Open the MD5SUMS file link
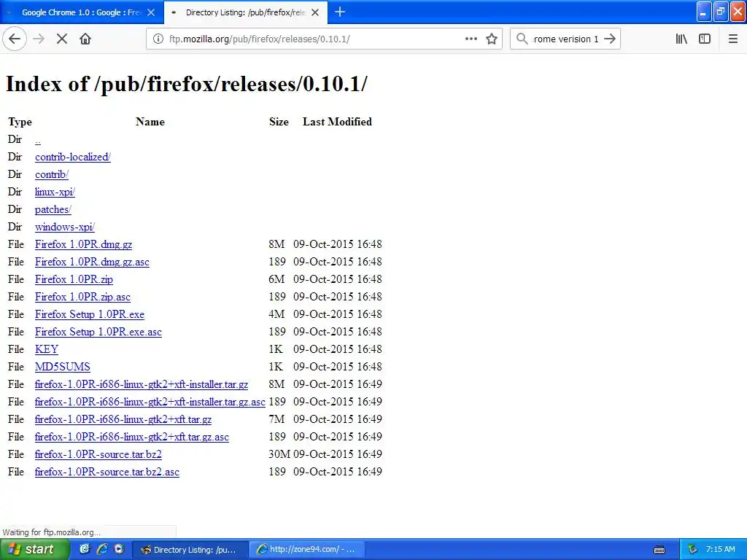Screen dimensions: 747x560 tap(63, 367)
